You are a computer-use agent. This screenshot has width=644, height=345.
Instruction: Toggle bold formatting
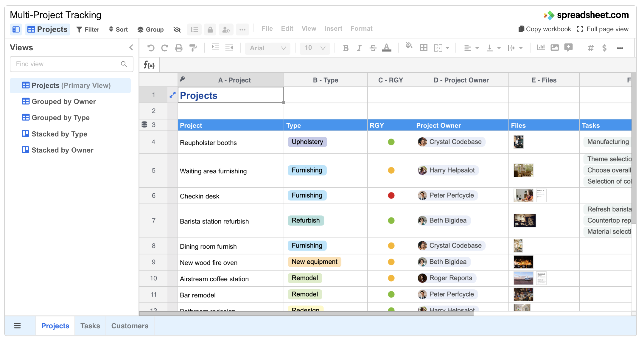[346, 48]
